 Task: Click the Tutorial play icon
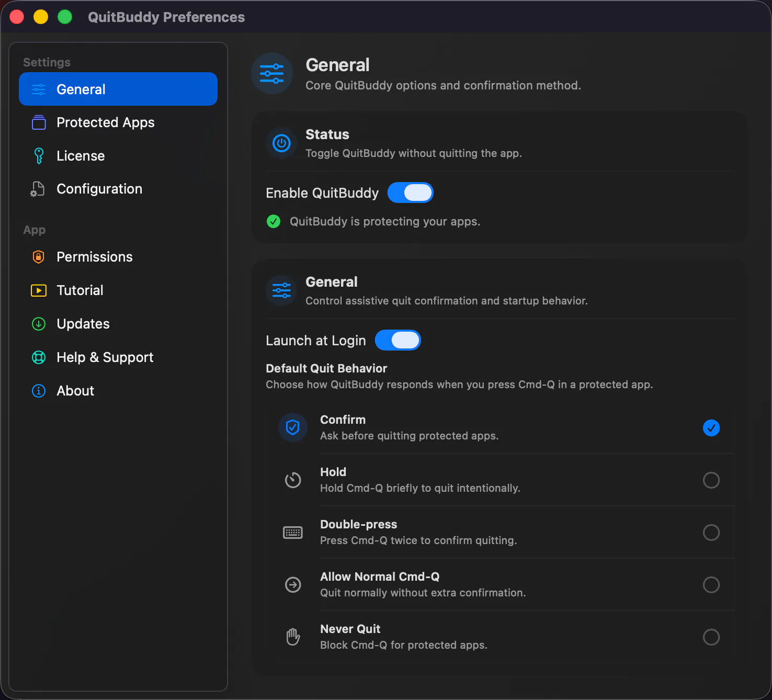[39, 290]
